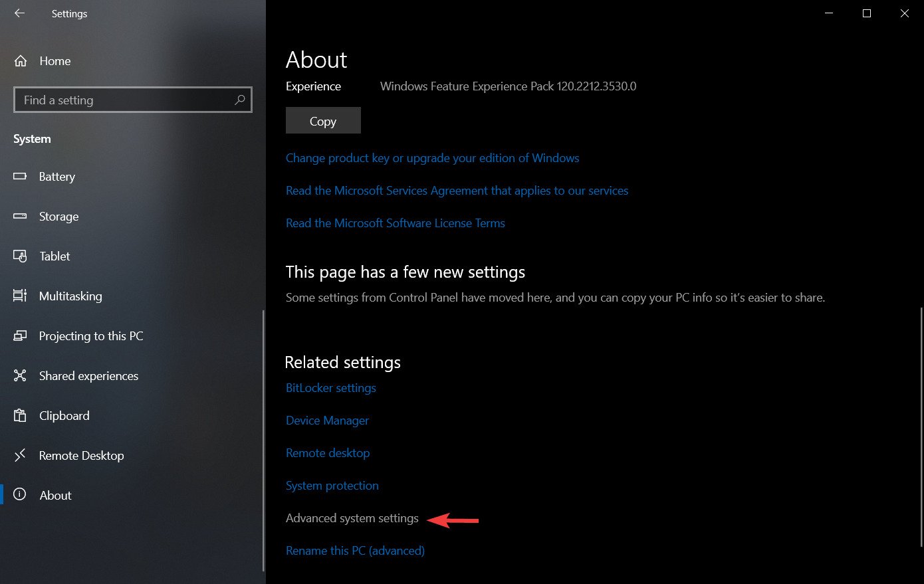Click the sidebar vertical scrollbar

pos(263,440)
